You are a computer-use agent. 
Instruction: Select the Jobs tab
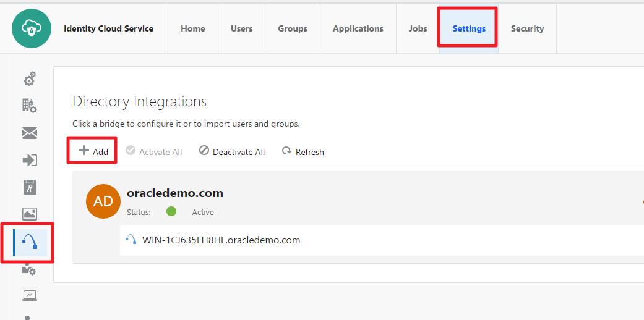[x=418, y=28]
